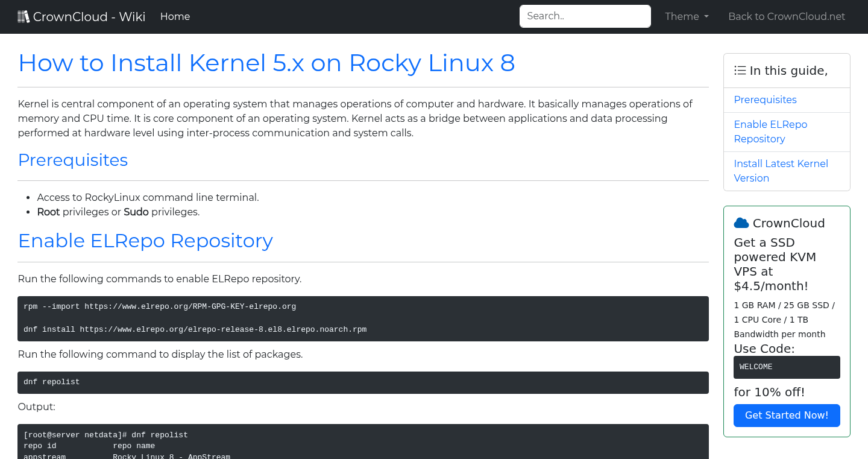Select Home in the navigation bar
This screenshot has height=459, width=868.
pos(175,16)
